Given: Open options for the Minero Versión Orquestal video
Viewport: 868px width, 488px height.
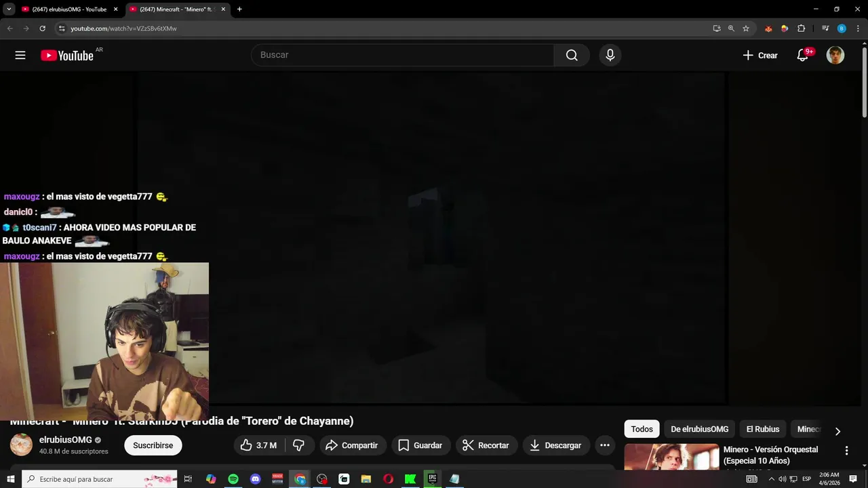Looking at the screenshot, I should point(846,451).
